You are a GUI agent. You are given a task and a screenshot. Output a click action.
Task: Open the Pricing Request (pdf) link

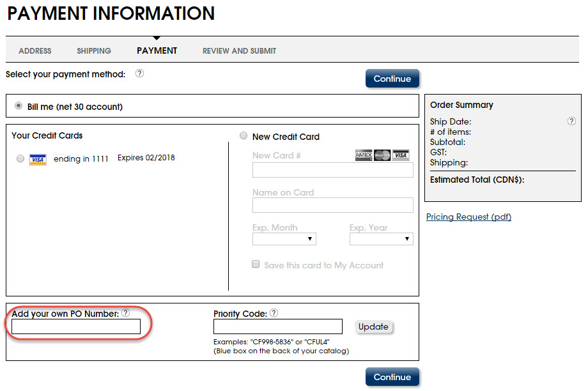(468, 217)
